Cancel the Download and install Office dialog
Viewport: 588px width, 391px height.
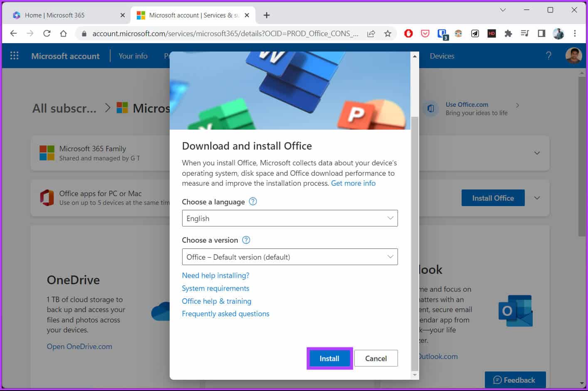(376, 358)
